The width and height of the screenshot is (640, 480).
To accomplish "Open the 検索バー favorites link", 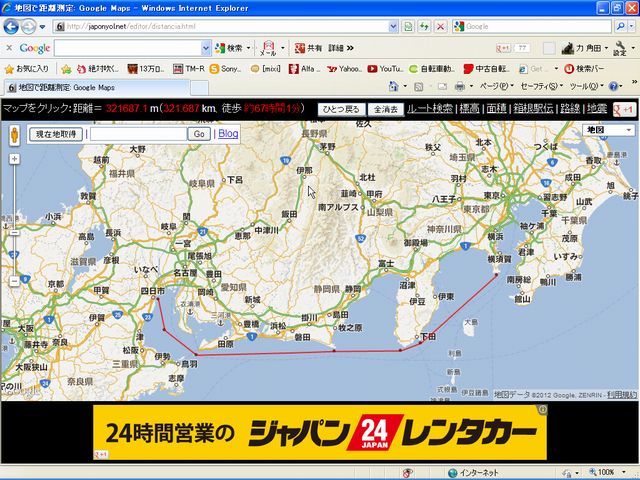I will (584, 69).
